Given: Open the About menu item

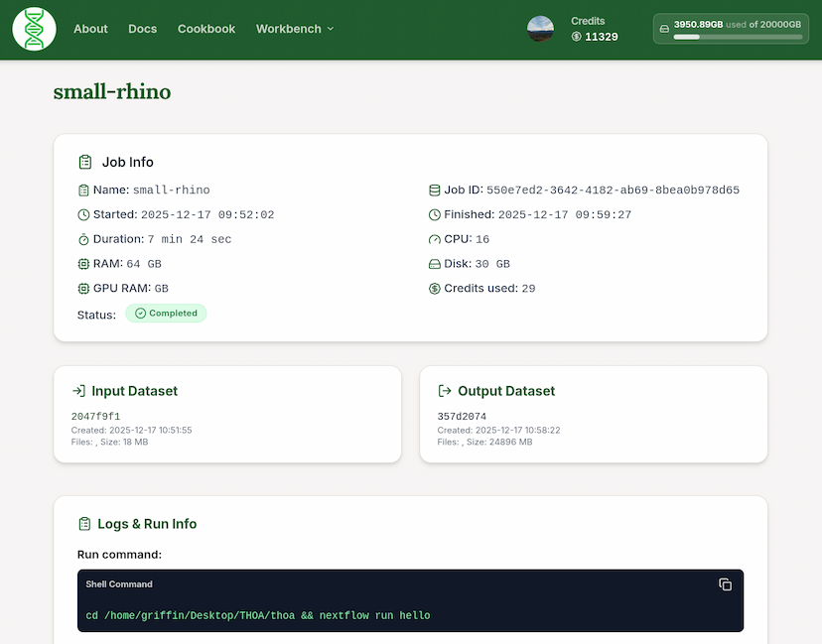Looking at the screenshot, I should pyautogui.click(x=90, y=29).
